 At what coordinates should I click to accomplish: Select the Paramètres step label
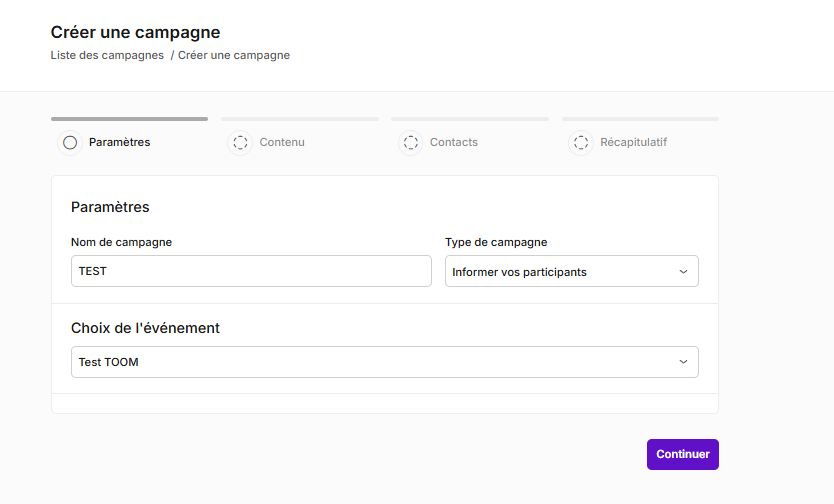120,142
